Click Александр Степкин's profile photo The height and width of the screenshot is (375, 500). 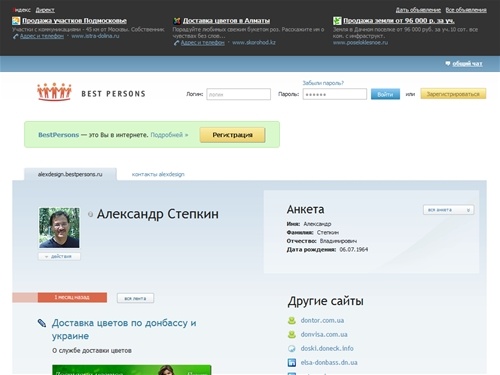(59, 228)
